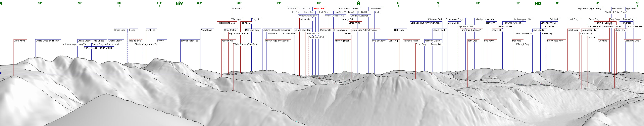Select the Dollywaggon Pike label

coord(523,19)
